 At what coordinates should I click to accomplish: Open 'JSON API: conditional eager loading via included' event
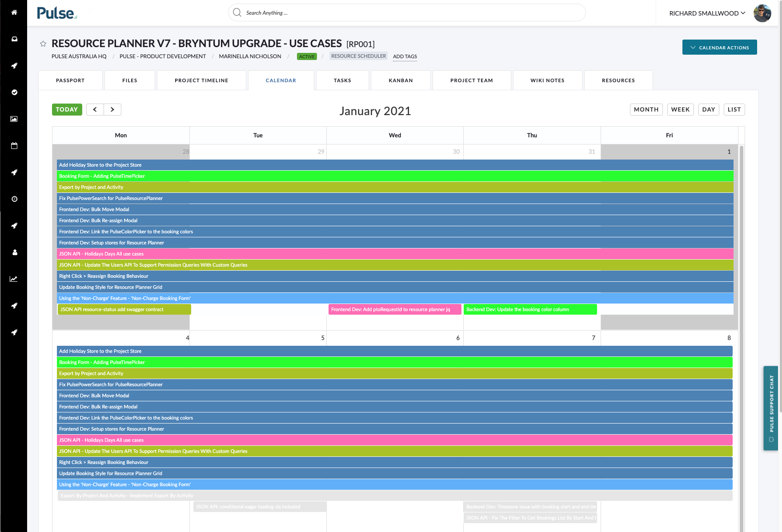coord(260,507)
